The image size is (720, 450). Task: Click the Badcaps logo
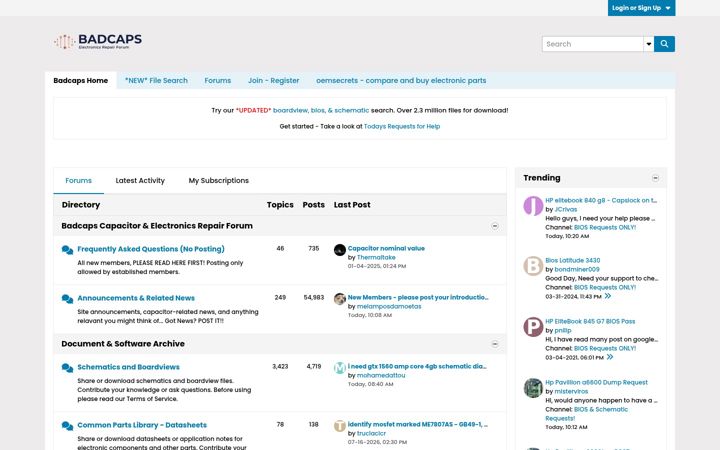(x=98, y=41)
